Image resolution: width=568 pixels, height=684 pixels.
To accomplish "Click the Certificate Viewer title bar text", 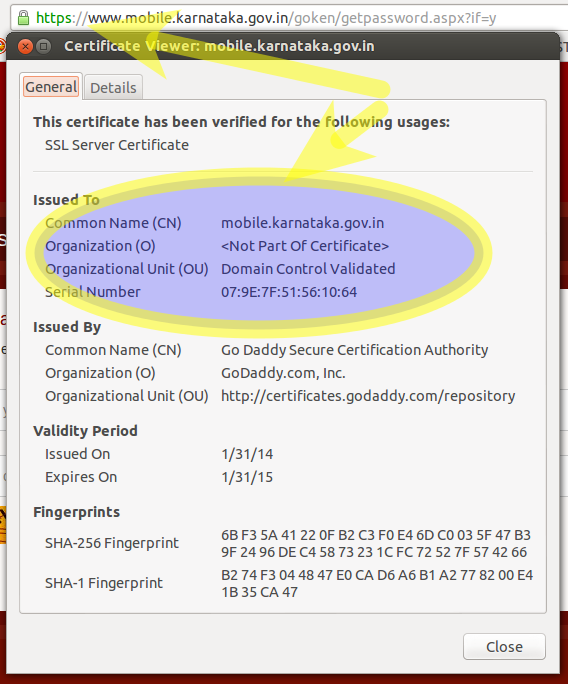I will pos(219,46).
